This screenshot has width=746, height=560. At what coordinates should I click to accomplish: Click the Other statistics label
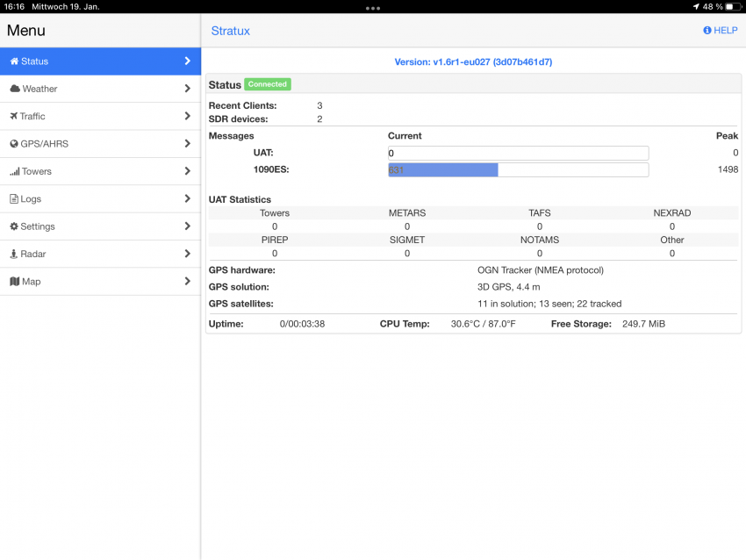(x=671, y=240)
